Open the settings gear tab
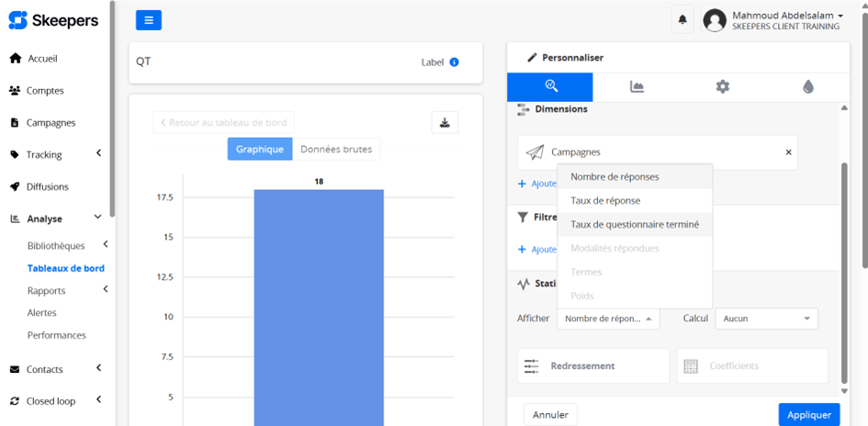 point(723,86)
